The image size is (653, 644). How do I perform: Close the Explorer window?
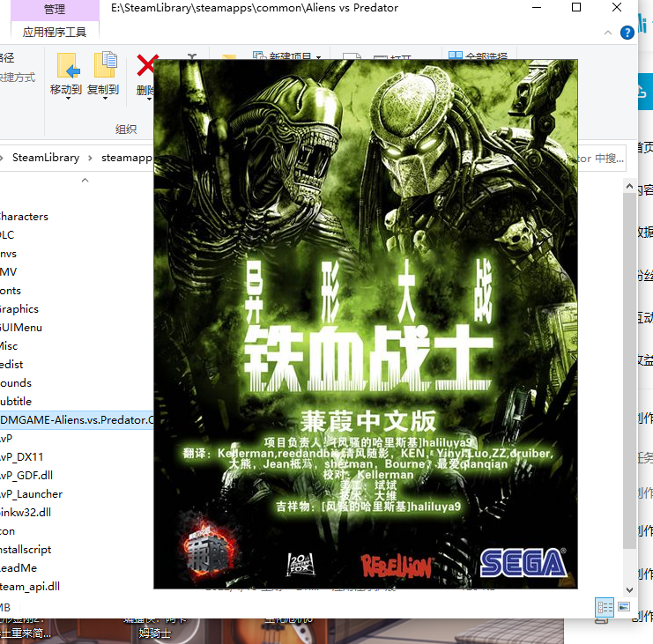(x=616, y=8)
